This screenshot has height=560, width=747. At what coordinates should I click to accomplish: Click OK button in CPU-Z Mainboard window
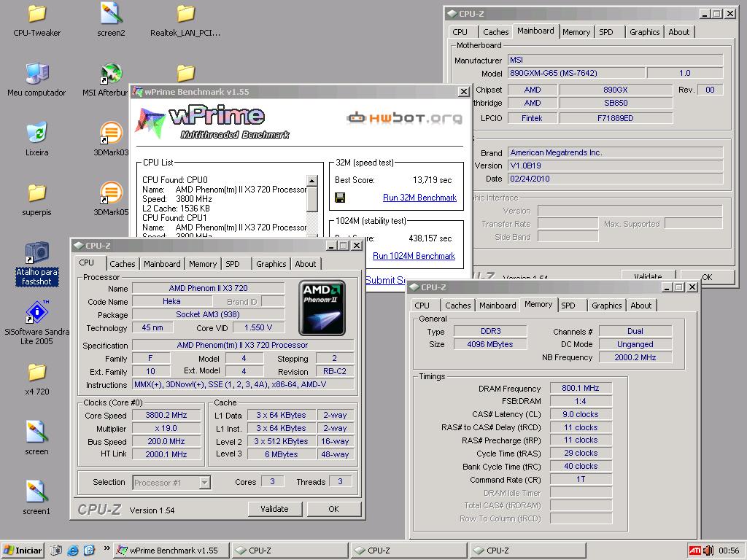tap(707, 276)
